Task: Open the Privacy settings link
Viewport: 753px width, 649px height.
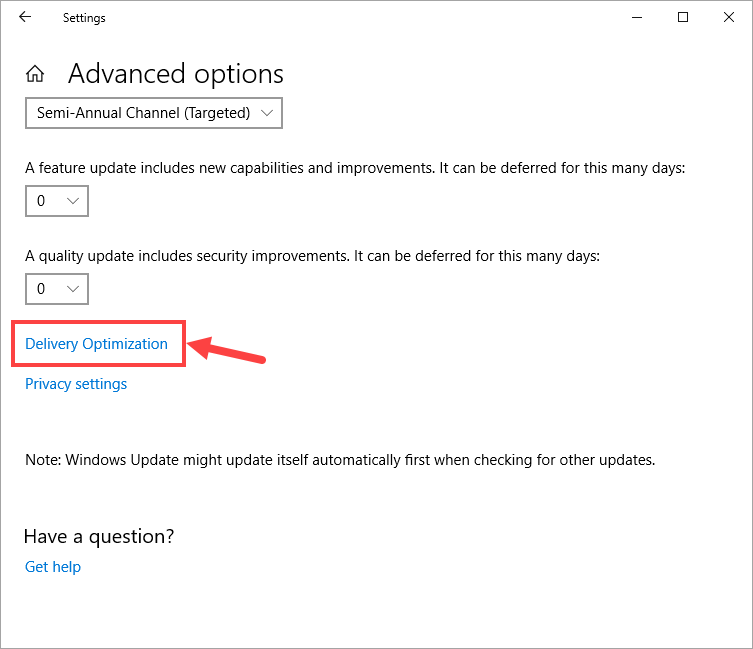Action: pos(76,384)
